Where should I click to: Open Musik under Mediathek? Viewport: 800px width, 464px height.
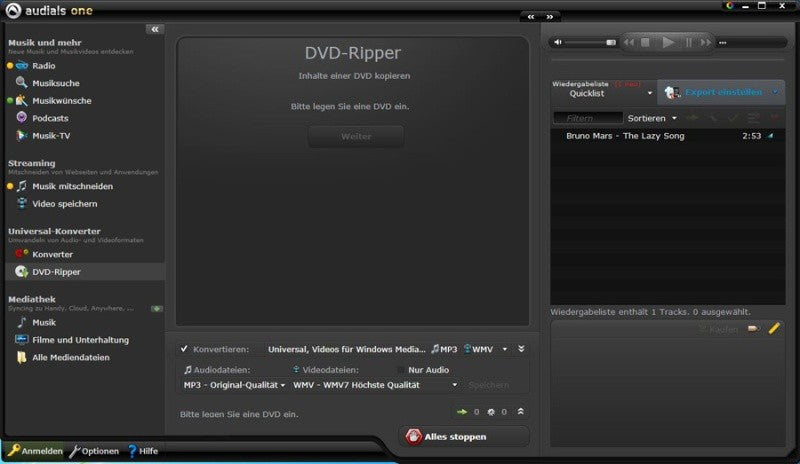44,323
